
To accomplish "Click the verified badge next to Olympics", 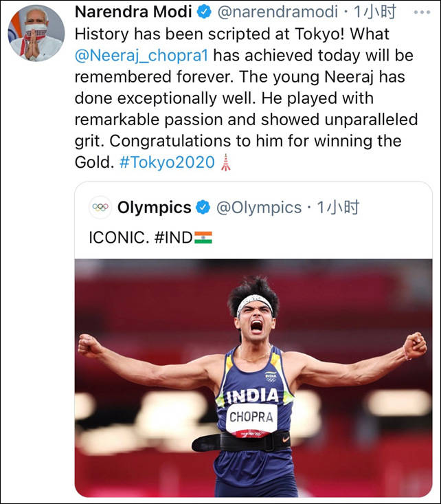I will (203, 207).
